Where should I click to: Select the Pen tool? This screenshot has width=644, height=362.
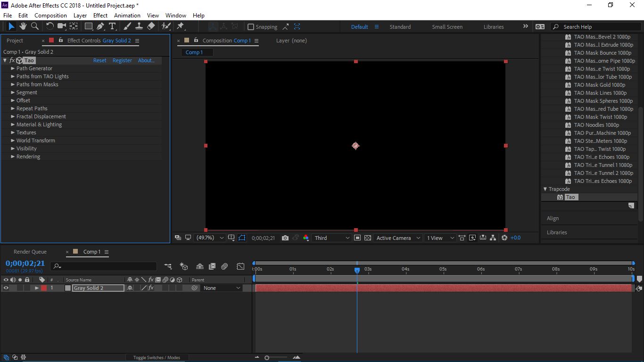coord(100,26)
